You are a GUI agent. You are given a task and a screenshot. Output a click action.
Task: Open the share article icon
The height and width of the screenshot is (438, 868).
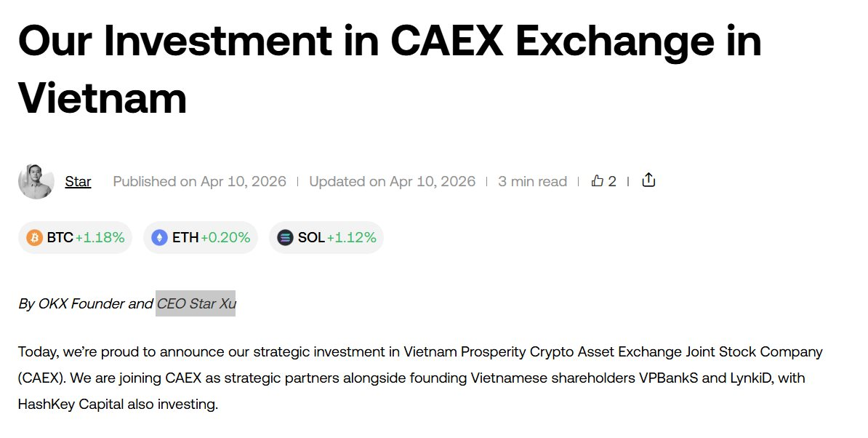pos(648,179)
